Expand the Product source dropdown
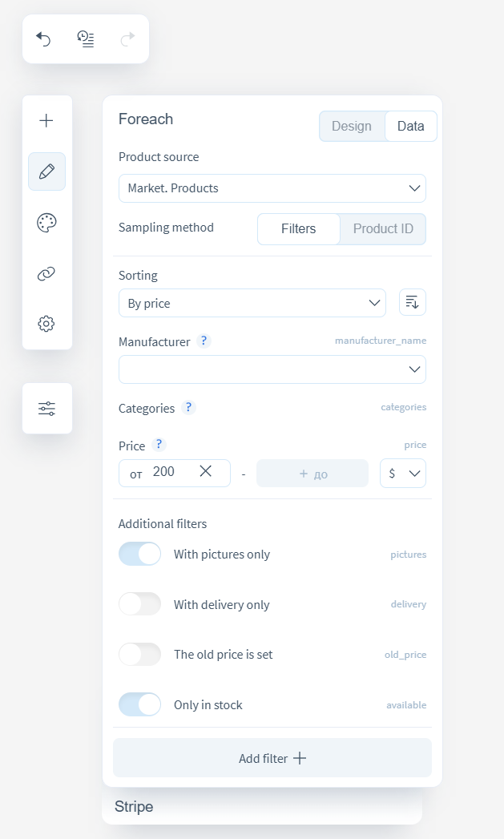 pyautogui.click(x=272, y=188)
